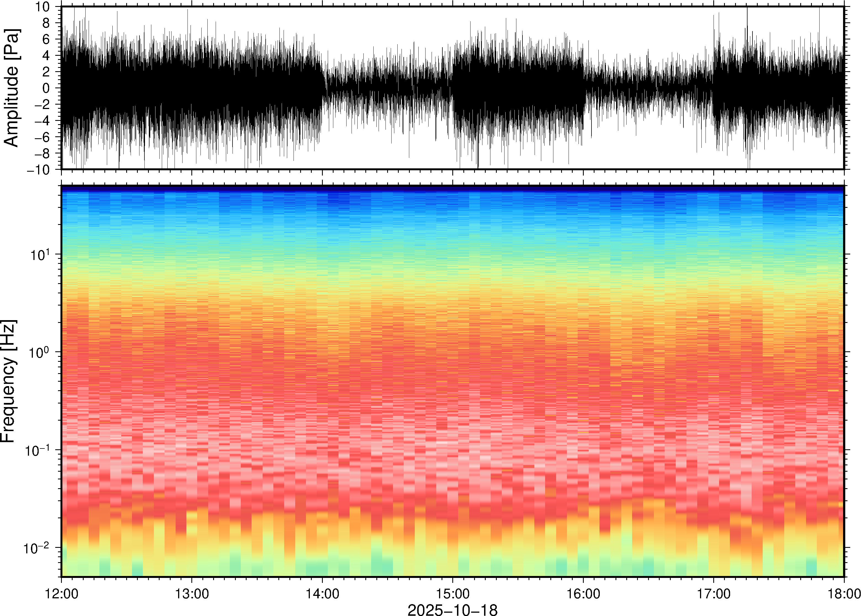Click the 2025-10-18 date label
The image size is (861, 616).
[x=452, y=610]
